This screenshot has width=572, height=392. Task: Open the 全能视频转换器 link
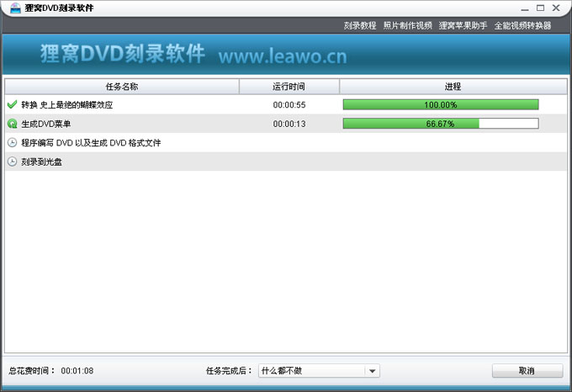tap(522, 25)
